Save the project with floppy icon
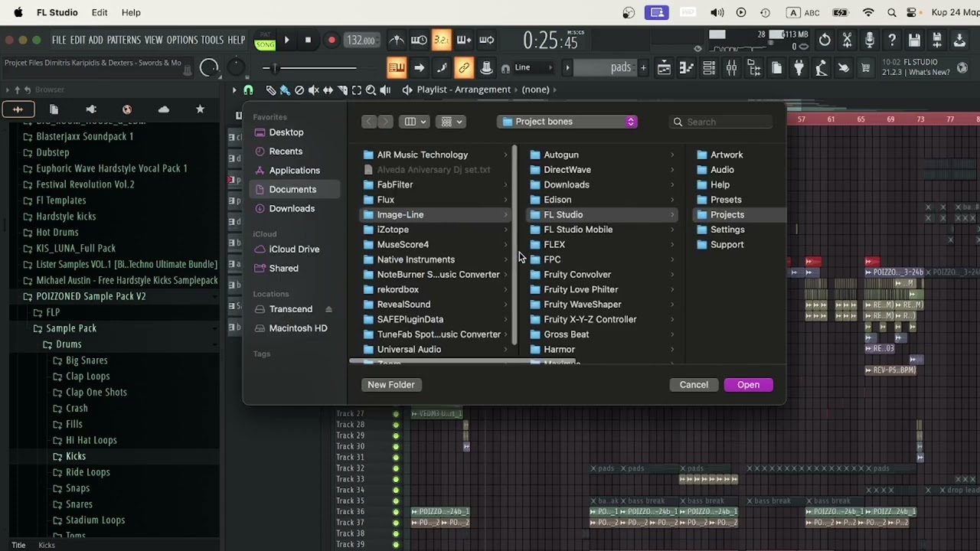This screenshot has height=551, width=980. [x=914, y=41]
